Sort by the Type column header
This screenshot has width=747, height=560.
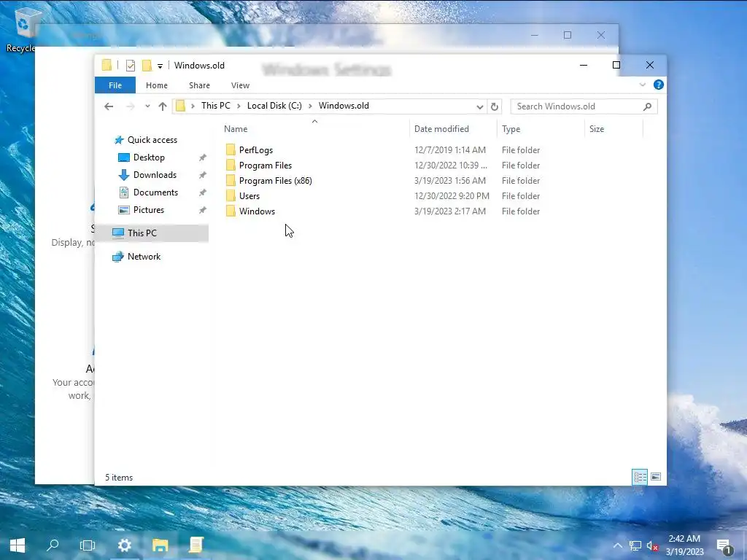(511, 128)
